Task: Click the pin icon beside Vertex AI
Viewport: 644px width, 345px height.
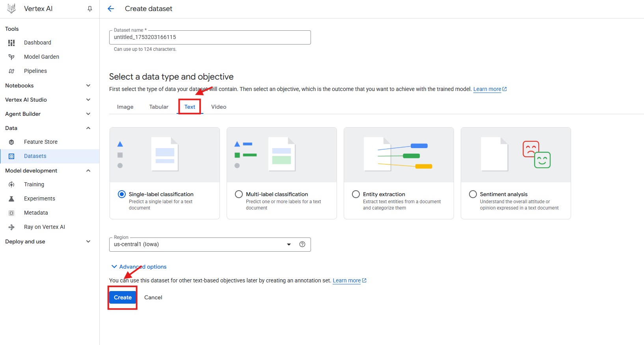Action: 90,9
